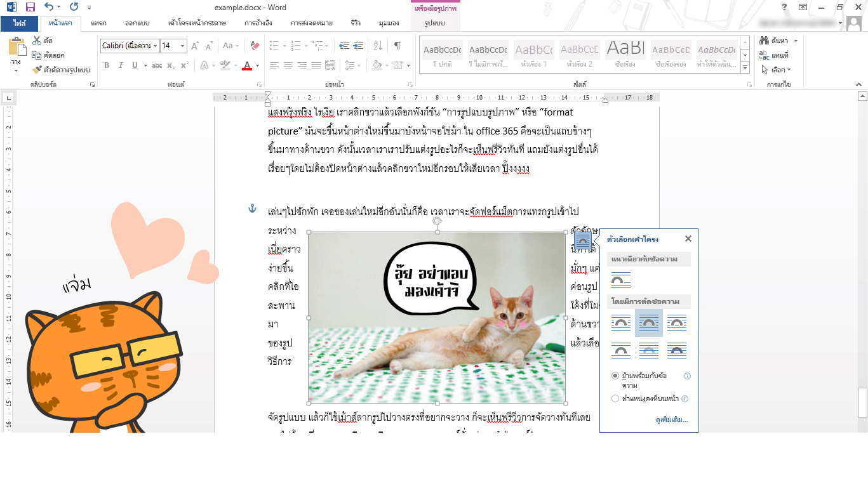The image size is (868, 493).
Task: Click the object anchor icon in the margin
Action: coord(251,209)
